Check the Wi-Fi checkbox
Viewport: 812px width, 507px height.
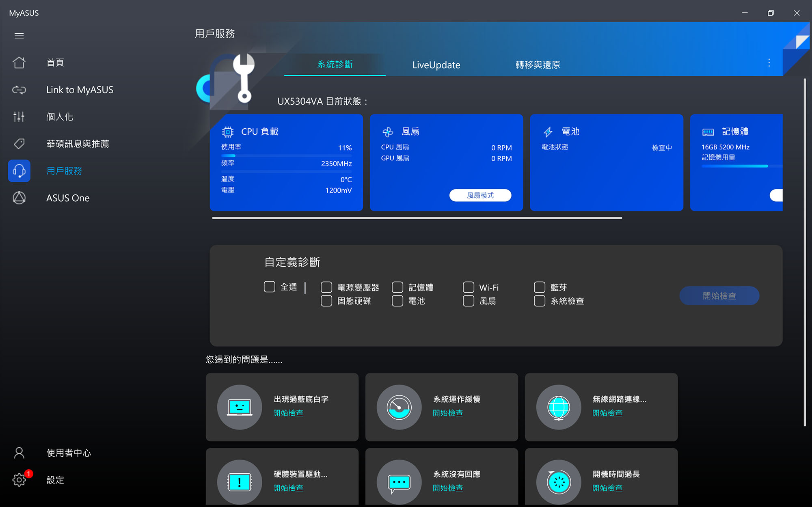(x=469, y=287)
